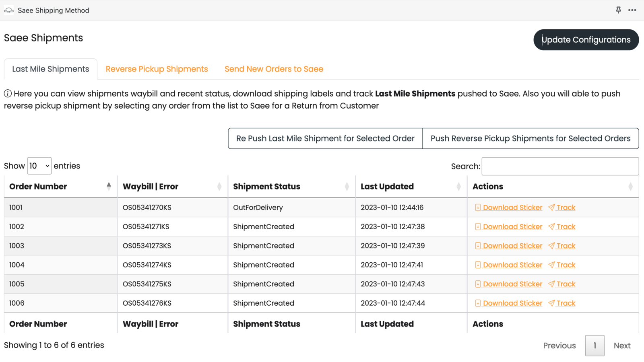
Task: Sort by Actions column arrow
Action: pos(630,186)
